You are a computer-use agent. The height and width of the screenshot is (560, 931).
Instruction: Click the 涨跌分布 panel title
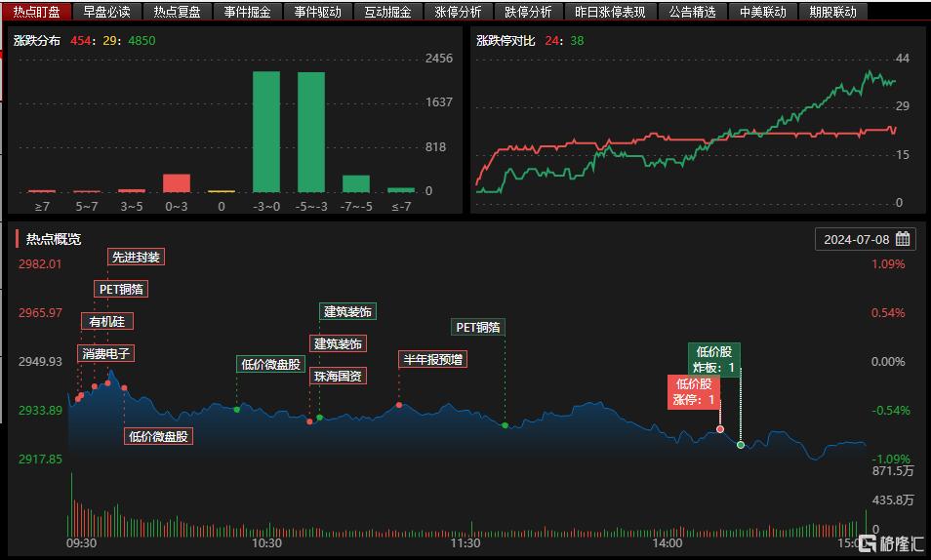(x=37, y=40)
